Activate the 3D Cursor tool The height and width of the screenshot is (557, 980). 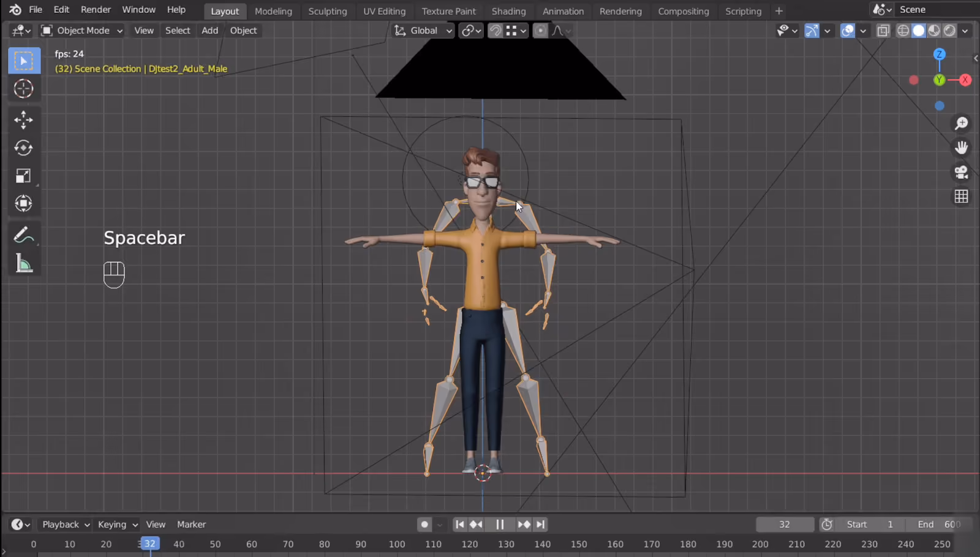(x=24, y=89)
